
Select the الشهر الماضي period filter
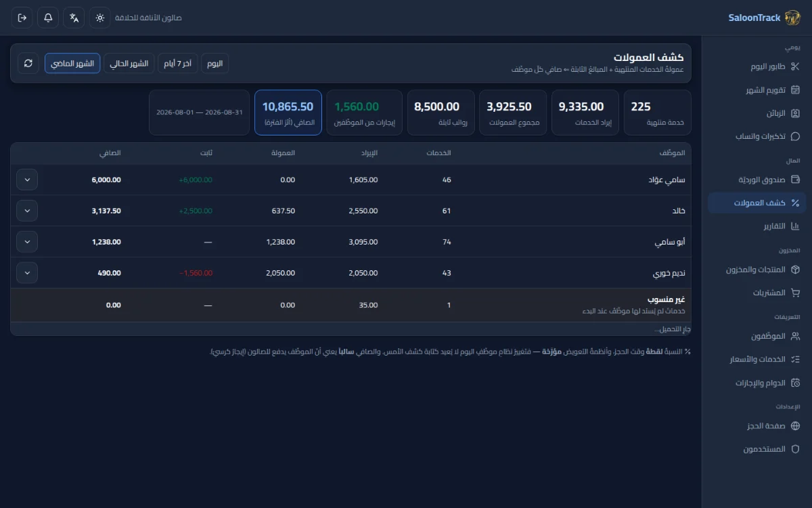[72, 63]
